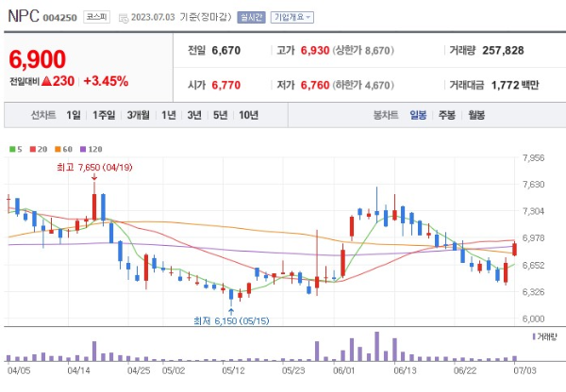Screen dimensions: 566x392
Task: Click the 6,000 price axis label
Action: 533,318
